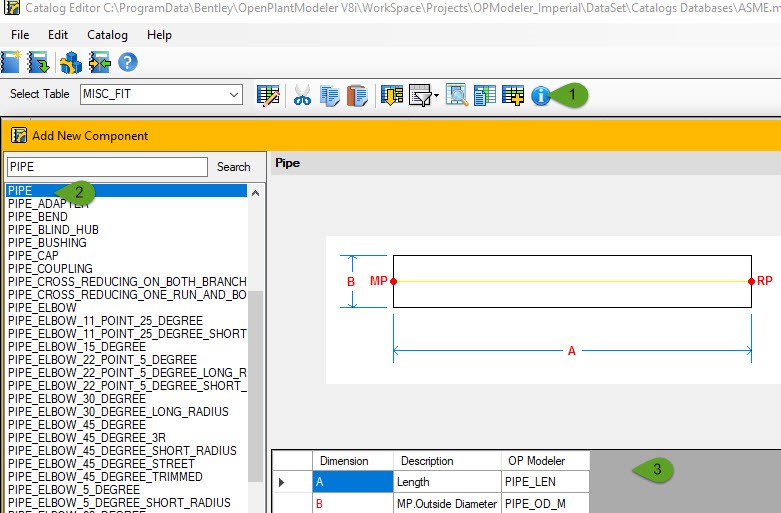Click the table columns document icon
This screenshot has width=781, height=513.
point(485,95)
